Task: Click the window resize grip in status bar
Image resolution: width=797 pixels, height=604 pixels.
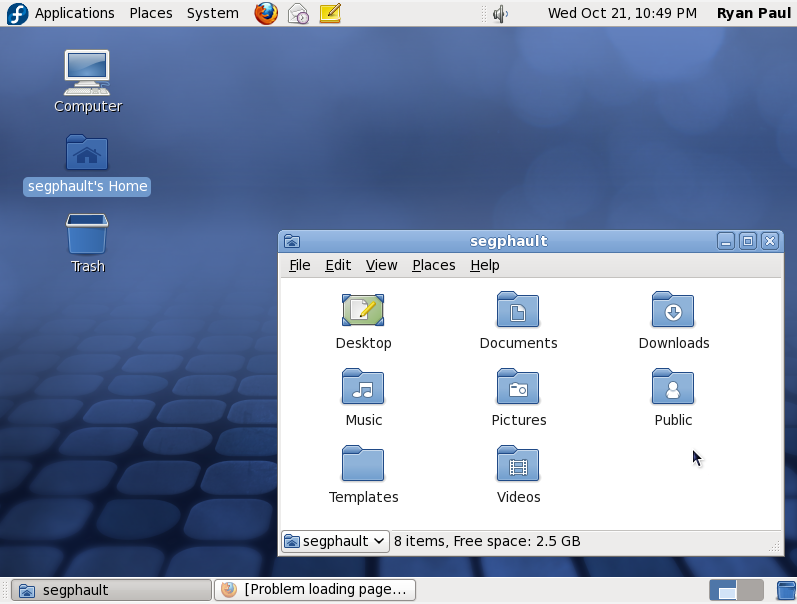Action: click(x=774, y=547)
